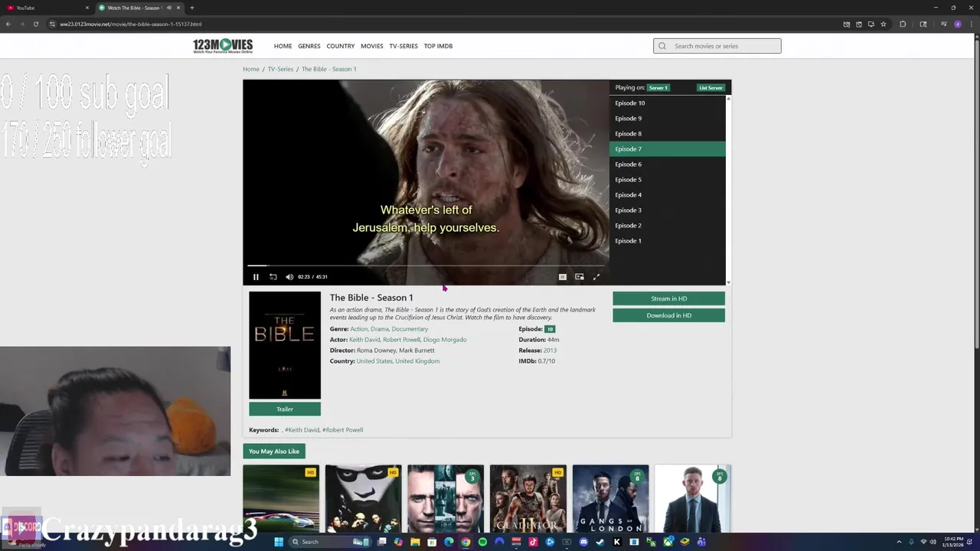Open the Windows Start menu
The image size is (980, 551).
pyautogui.click(x=279, y=542)
